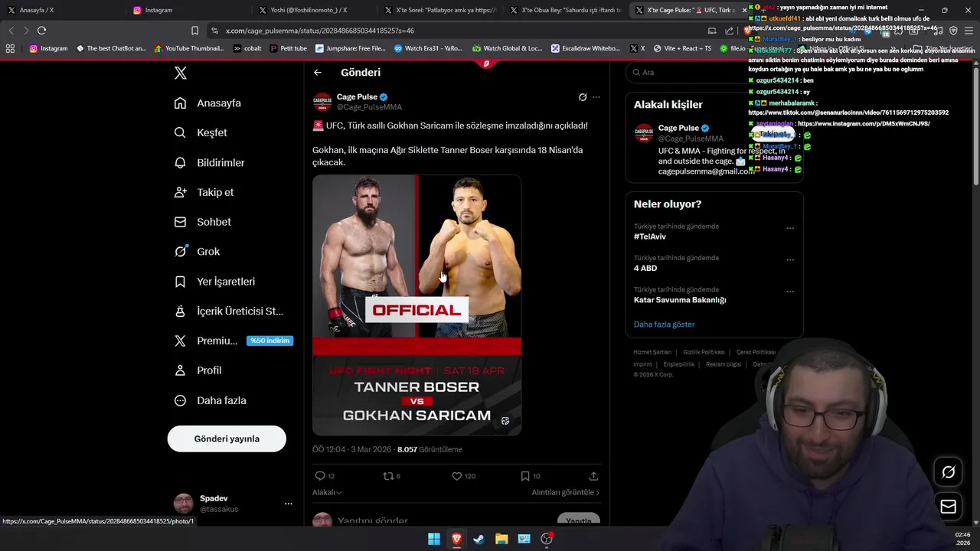
Task: Switch to Anasayfa / X tab
Action: 61,10
